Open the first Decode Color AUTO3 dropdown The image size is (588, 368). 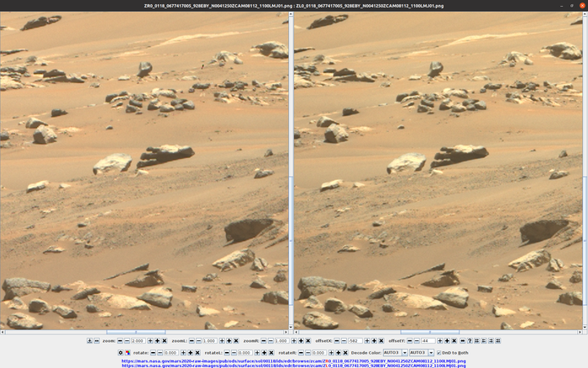(x=395, y=352)
